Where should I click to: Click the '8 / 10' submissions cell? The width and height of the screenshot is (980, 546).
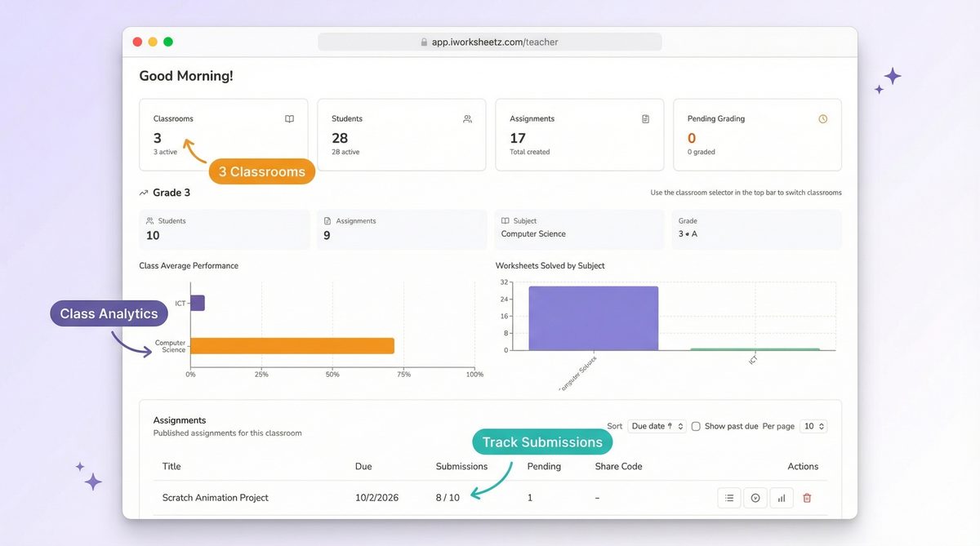click(448, 498)
